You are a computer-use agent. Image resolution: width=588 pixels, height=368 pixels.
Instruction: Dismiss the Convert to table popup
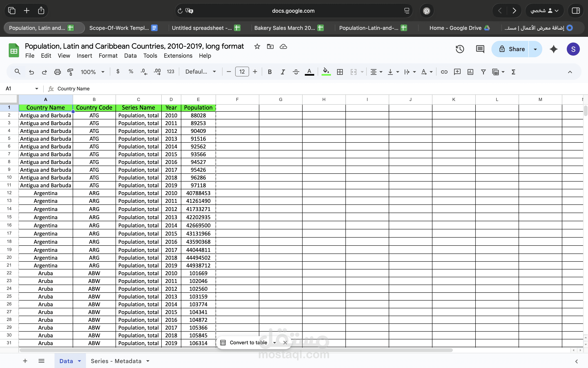[x=285, y=342]
